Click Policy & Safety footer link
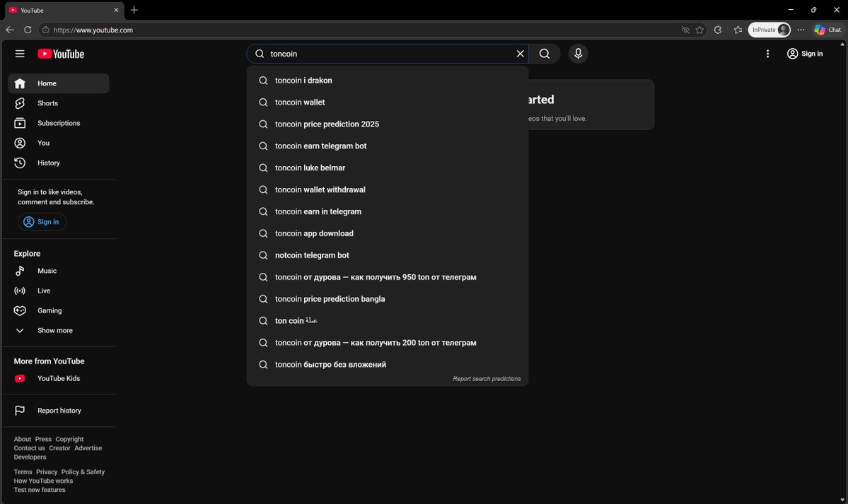Image resolution: width=848 pixels, height=504 pixels. [83, 472]
